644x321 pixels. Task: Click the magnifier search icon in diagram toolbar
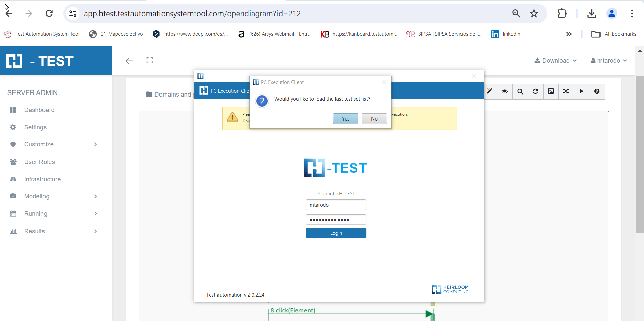520,91
